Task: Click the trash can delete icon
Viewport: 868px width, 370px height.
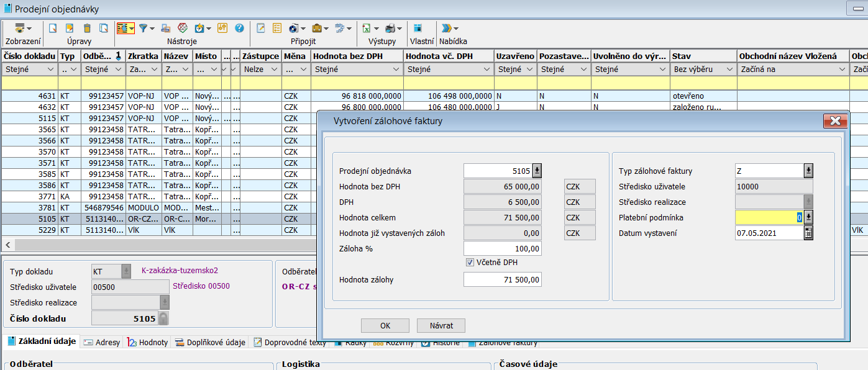Action: pyautogui.click(x=87, y=28)
